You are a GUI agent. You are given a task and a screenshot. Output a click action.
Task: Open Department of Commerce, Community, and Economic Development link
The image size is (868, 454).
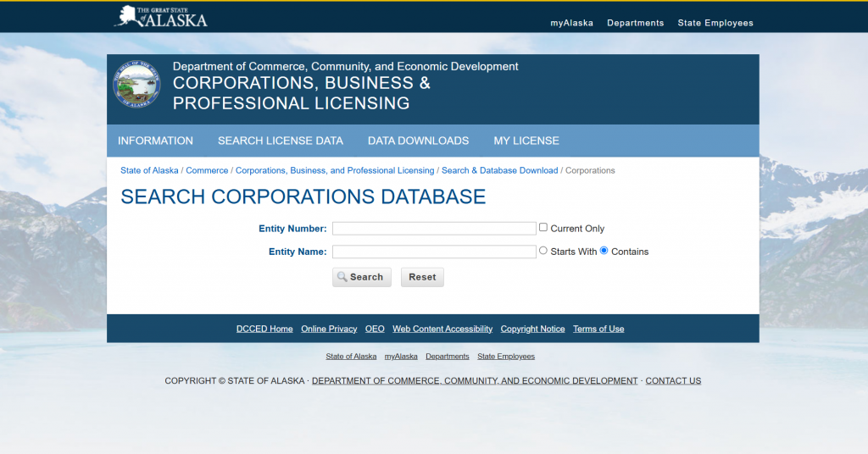[475, 380]
